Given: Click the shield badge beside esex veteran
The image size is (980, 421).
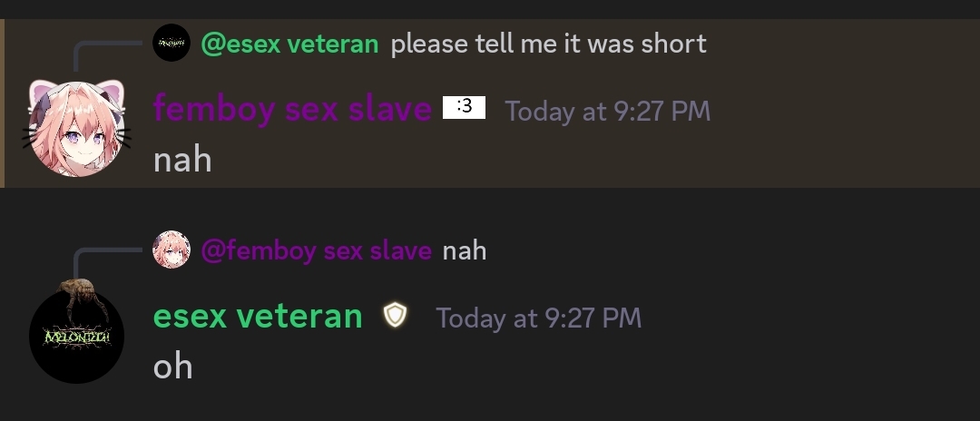Looking at the screenshot, I should [395, 315].
